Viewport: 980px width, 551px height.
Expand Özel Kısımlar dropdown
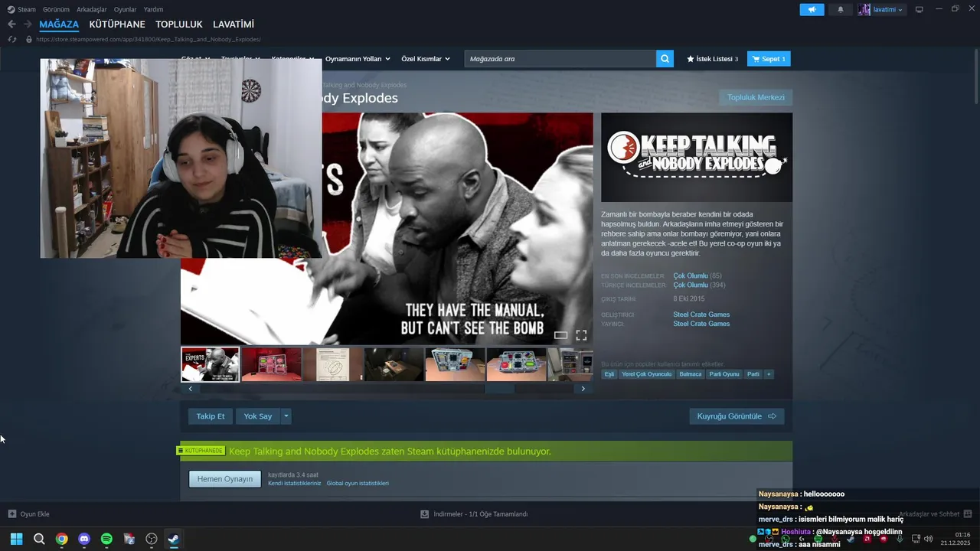[x=426, y=59]
